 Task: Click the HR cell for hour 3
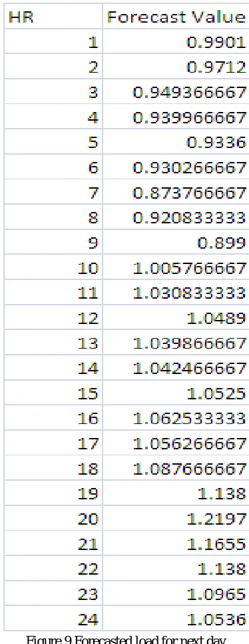[53, 91]
